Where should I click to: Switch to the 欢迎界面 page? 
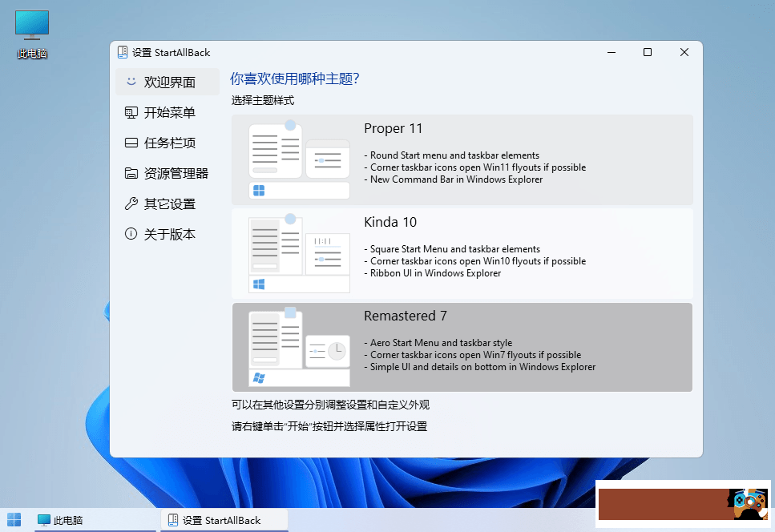click(x=168, y=82)
